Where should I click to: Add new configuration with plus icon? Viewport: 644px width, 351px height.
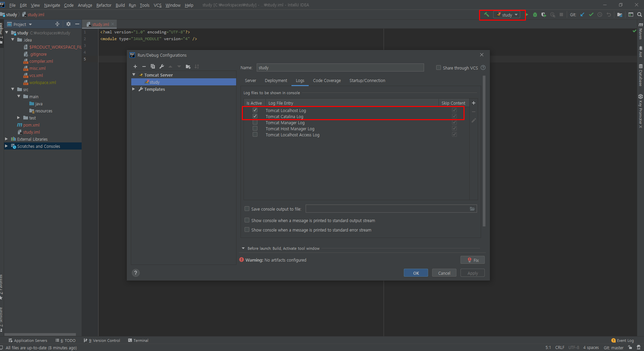pos(135,66)
